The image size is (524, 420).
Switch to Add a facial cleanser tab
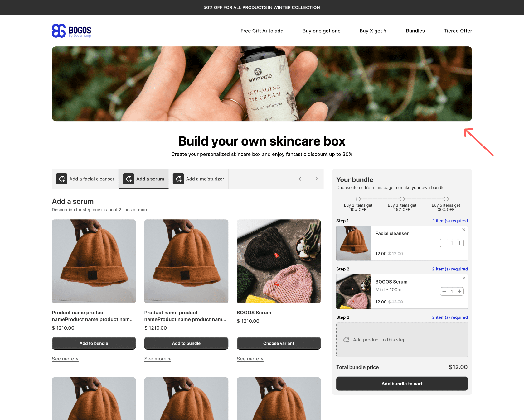[x=85, y=179]
